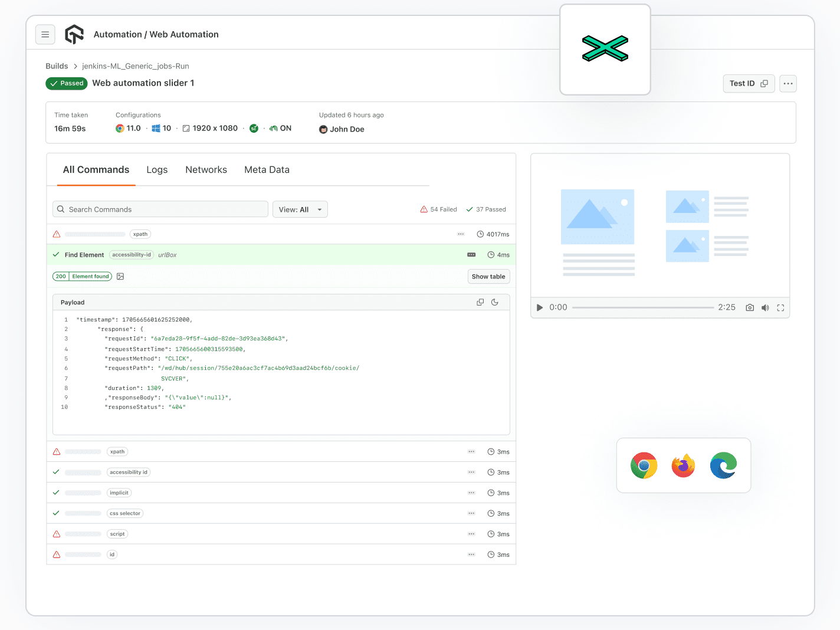
Task: Click the Show table button
Action: 488,276
